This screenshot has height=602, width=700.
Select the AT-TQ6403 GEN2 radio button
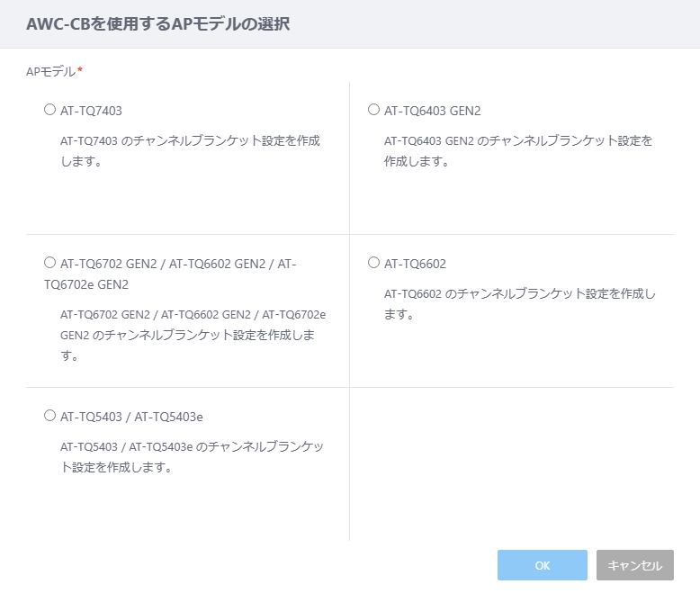(x=373, y=110)
